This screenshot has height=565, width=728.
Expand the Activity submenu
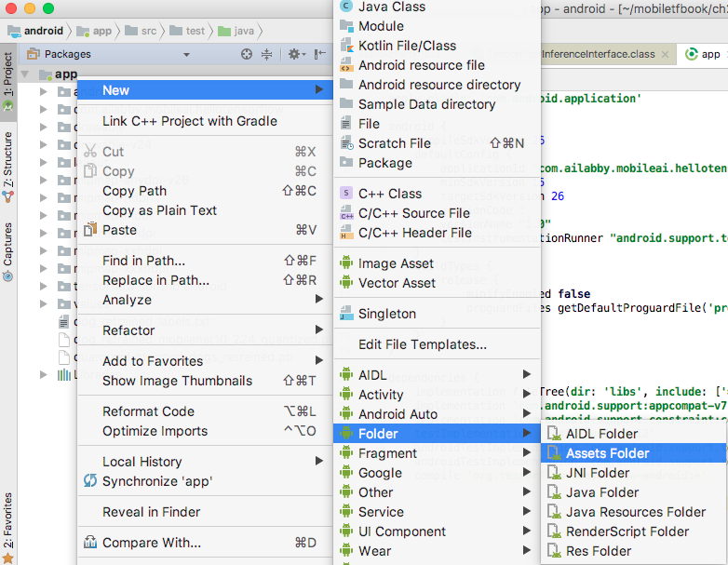pos(437,395)
